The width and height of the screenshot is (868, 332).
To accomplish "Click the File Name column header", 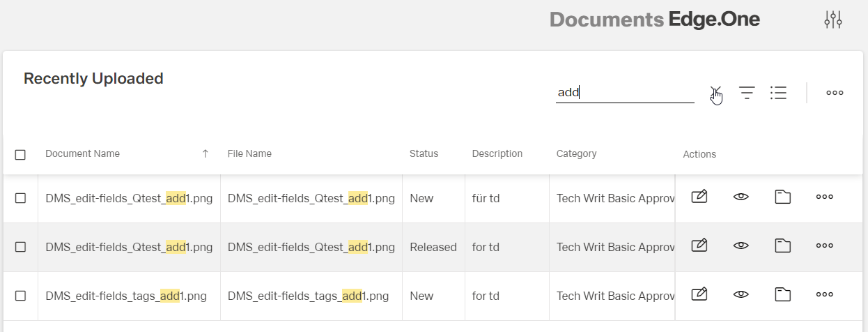I will pyautogui.click(x=249, y=153).
